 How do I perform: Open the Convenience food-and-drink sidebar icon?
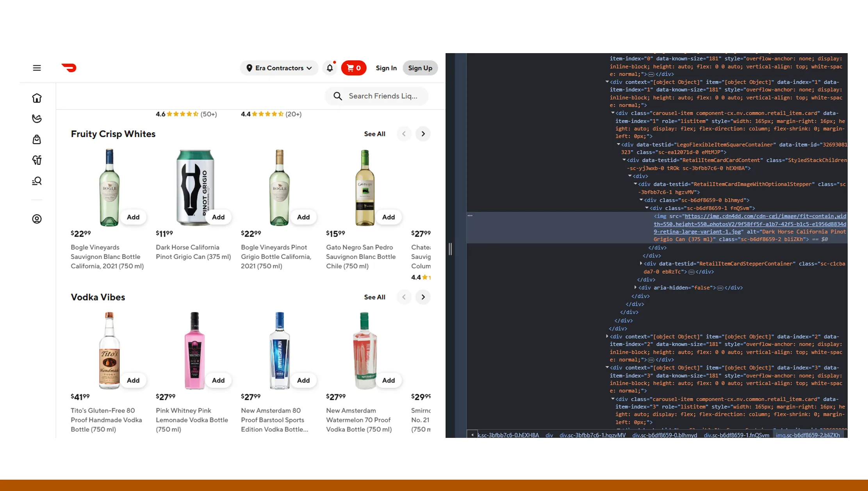pos(36,160)
